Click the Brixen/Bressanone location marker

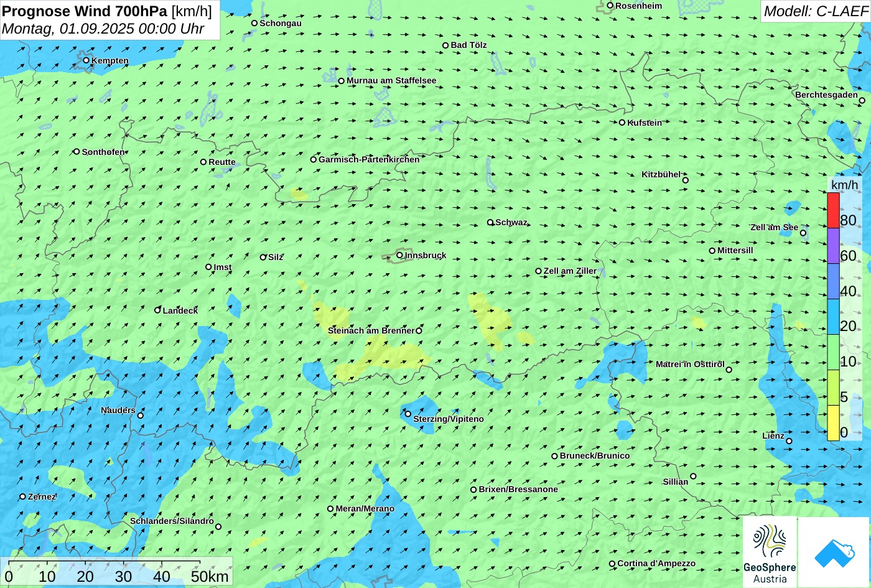pos(473,490)
